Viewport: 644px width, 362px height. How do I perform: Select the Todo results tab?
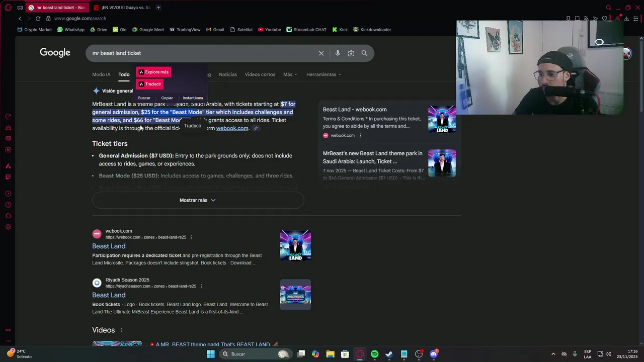click(124, 74)
